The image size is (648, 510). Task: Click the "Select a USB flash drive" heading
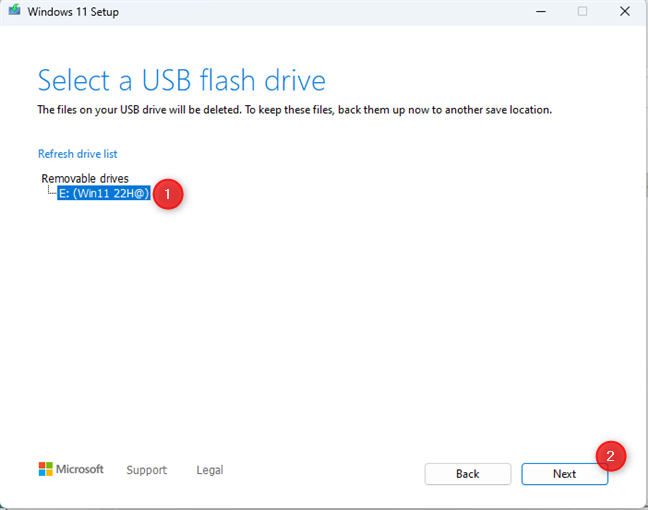pyautogui.click(x=182, y=80)
